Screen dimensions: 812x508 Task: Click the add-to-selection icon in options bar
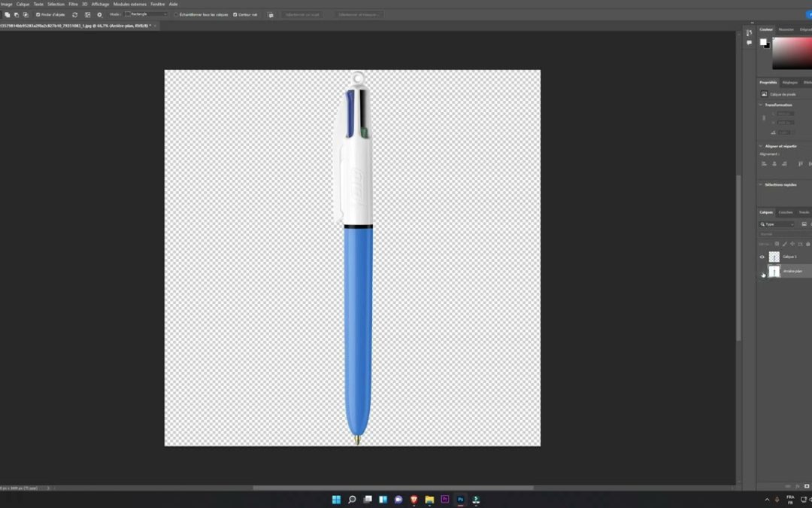pyautogui.click(x=8, y=14)
